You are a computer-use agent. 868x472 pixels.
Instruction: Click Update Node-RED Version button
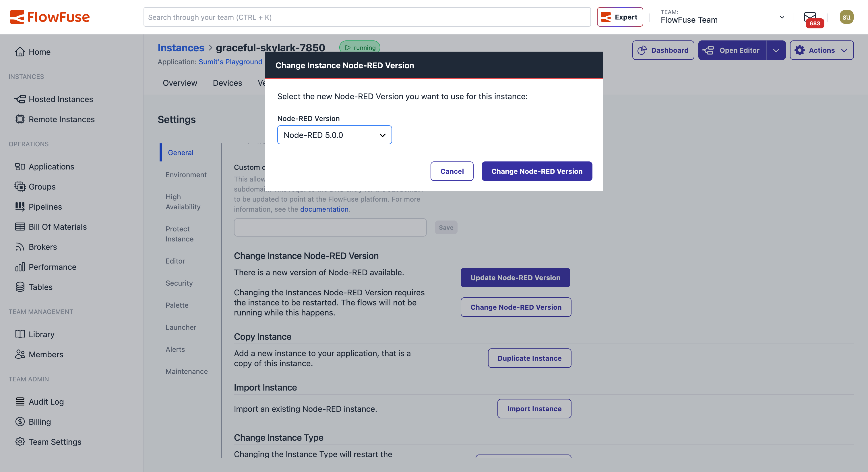pos(515,277)
